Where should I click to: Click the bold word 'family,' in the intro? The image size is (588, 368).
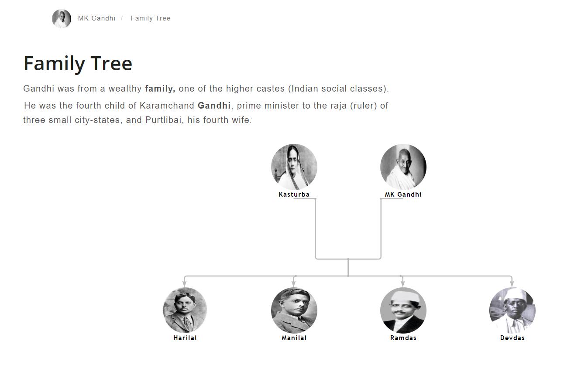click(x=160, y=89)
